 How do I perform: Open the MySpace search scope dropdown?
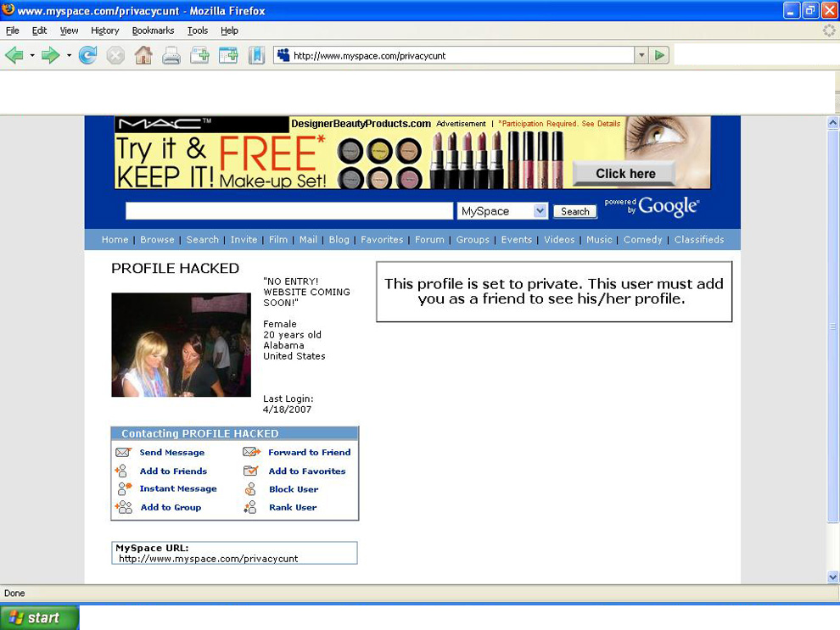(x=540, y=211)
